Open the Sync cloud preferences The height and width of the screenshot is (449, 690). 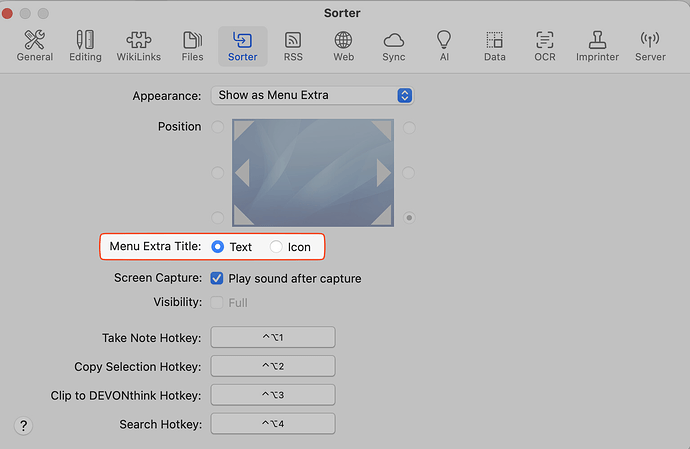[394, 45]
